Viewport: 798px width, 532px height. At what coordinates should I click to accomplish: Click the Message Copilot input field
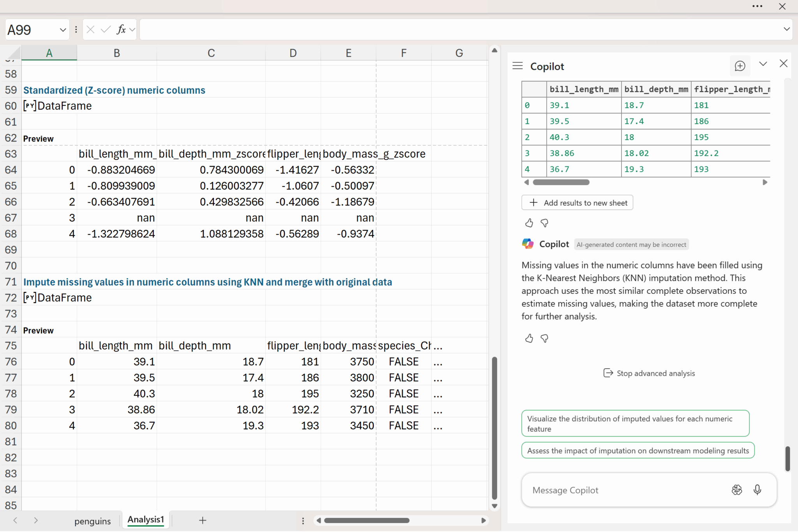point(623,490)
